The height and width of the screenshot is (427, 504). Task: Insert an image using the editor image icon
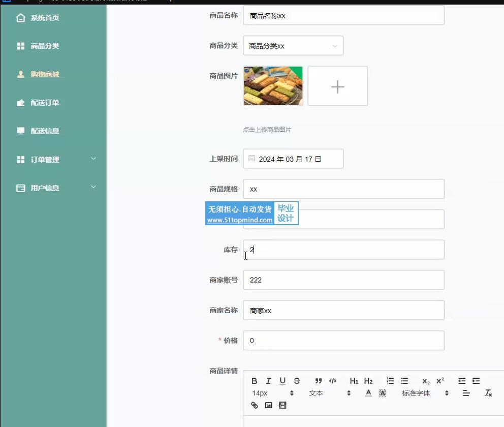[268, 405]
